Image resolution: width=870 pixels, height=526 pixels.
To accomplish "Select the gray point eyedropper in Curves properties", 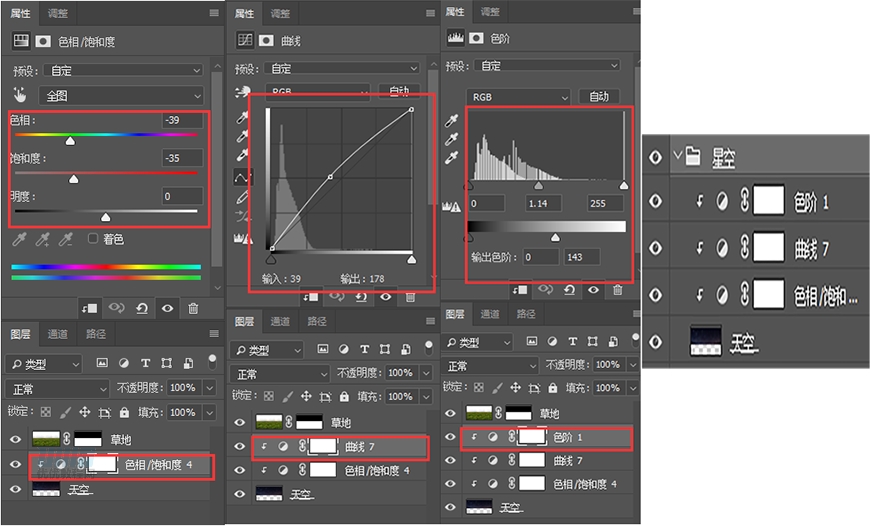I will pyautogui.click(x=242, y=136).
